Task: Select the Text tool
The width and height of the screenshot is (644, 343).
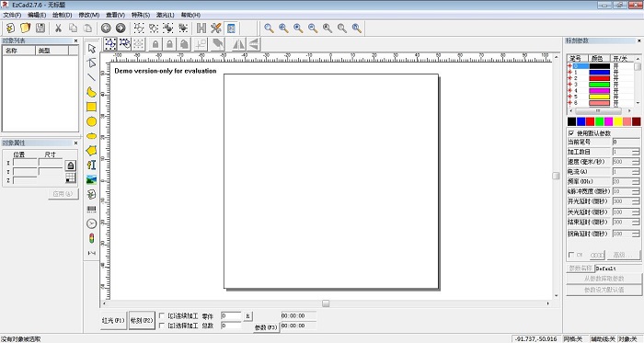Action: coord(92,165)
